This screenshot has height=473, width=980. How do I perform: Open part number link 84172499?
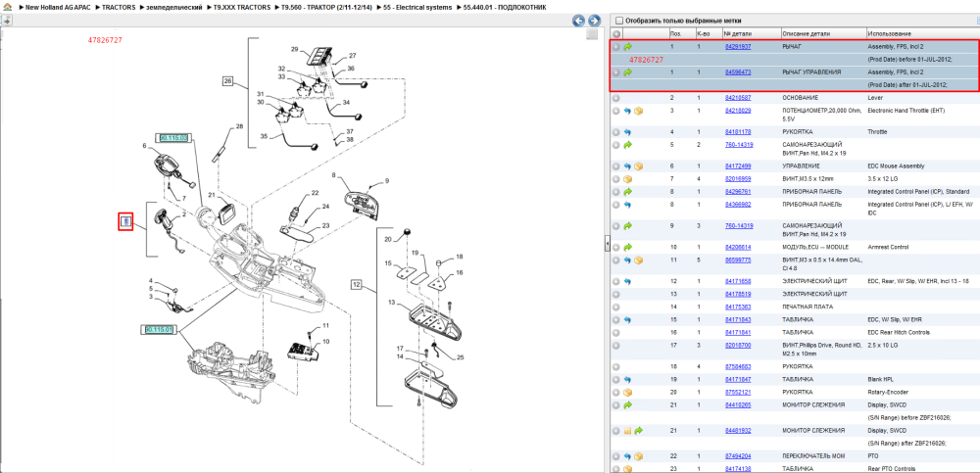(x=738, y=166)
